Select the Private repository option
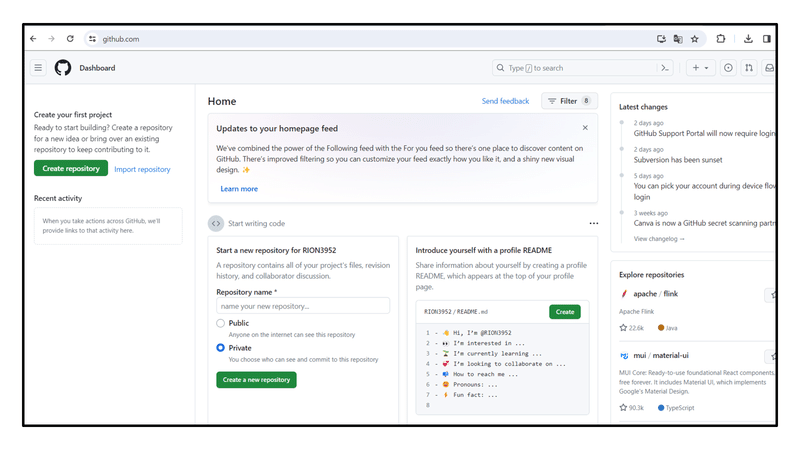 (220, 348)
